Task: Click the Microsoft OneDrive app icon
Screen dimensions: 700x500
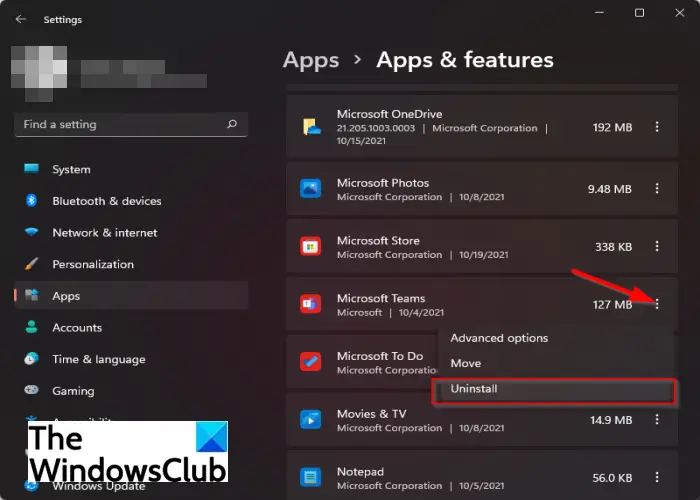Action: [x=311, y=127]
